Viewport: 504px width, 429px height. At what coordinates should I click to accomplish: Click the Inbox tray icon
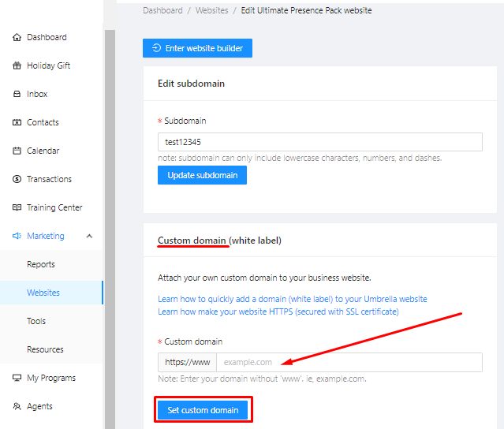[x=17, y=94]
